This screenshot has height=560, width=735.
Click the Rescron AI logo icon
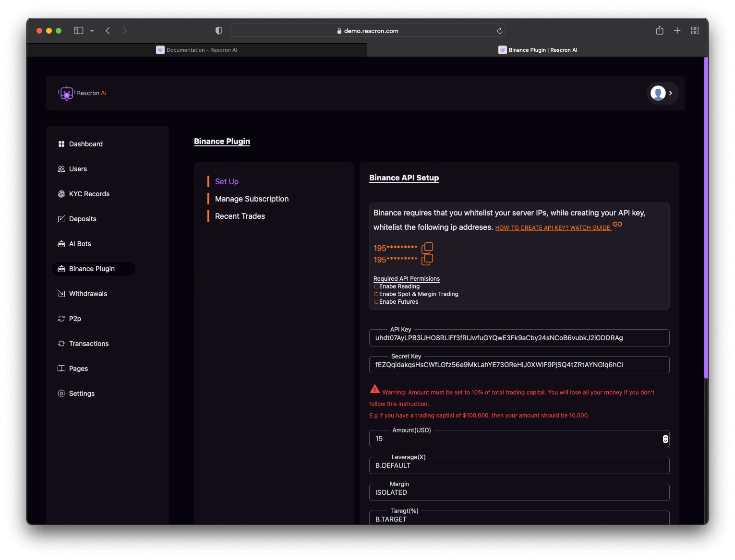pyautogui.click(x=67, y=93)
